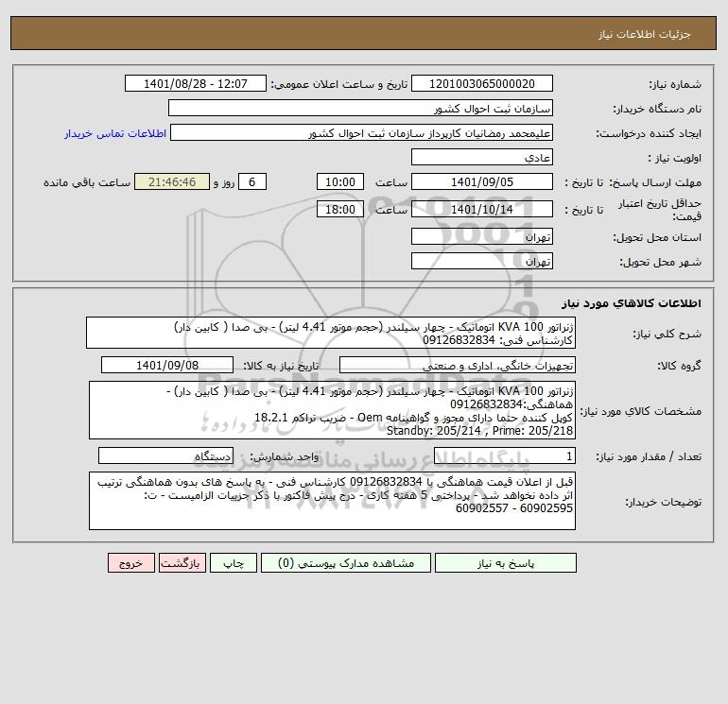Click the گروه کالا label

pyautogui.click(x=679, y=366)
